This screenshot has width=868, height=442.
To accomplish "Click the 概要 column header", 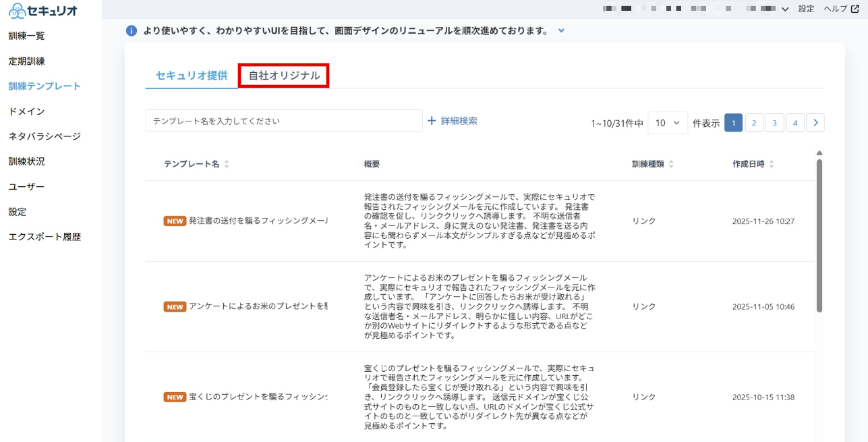I will pyautogui.click(x=372, y=164).
